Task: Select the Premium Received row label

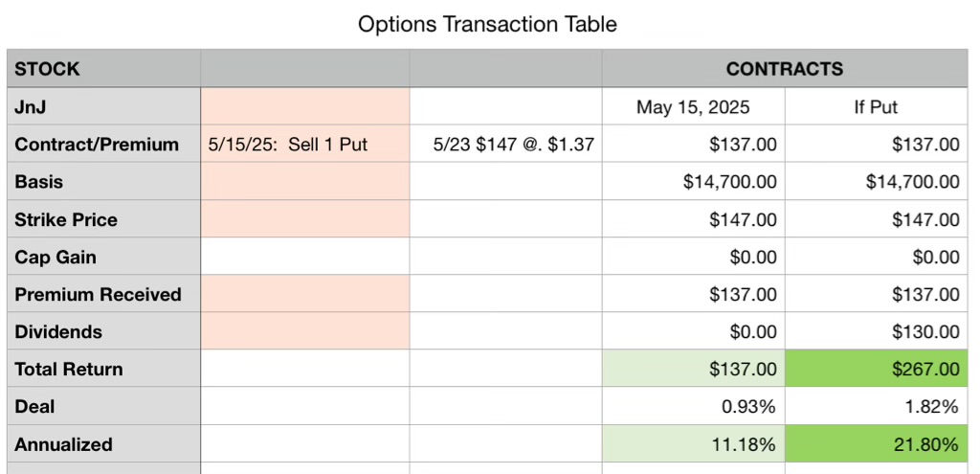Action: pyautogui.click(x=103, y=294)
